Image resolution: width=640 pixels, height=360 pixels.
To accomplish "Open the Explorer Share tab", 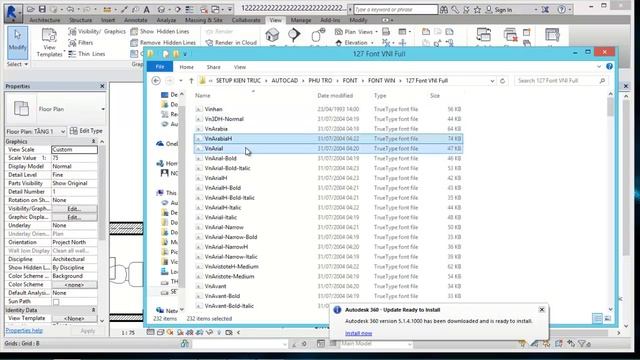I will coord(213,67).
